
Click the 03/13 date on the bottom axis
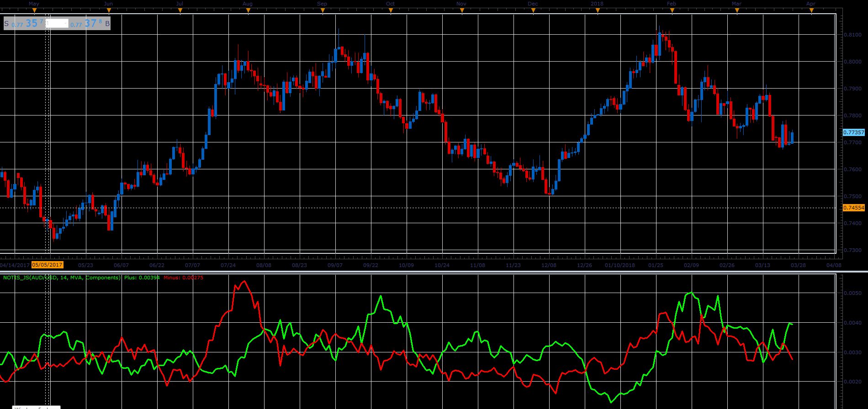(762, 265)
